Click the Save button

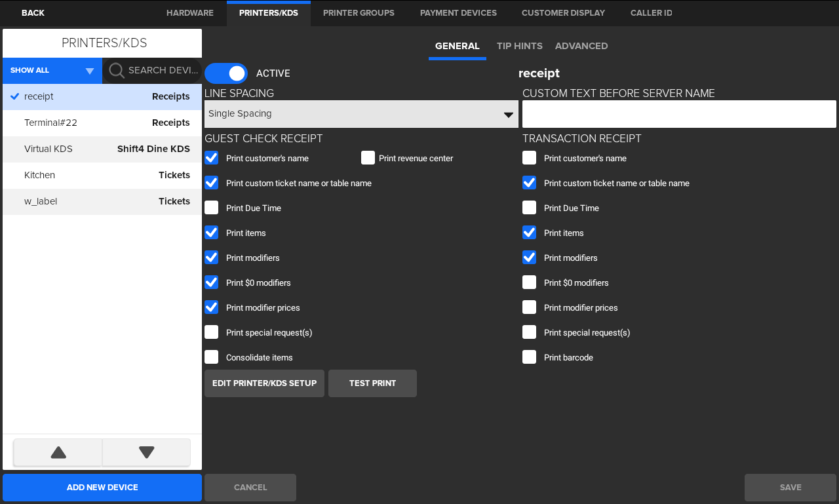pyautogui.click(x=790, y=488)
